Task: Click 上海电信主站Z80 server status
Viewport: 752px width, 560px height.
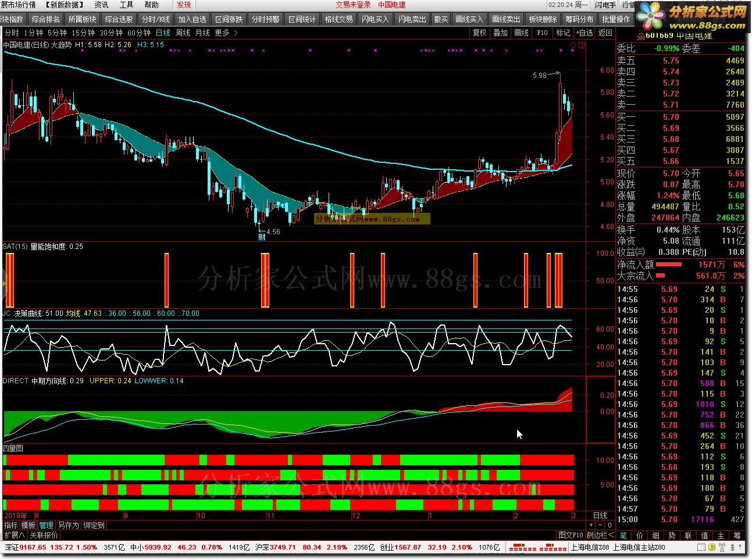Action: pyautogui.click(x=639, y=547)
